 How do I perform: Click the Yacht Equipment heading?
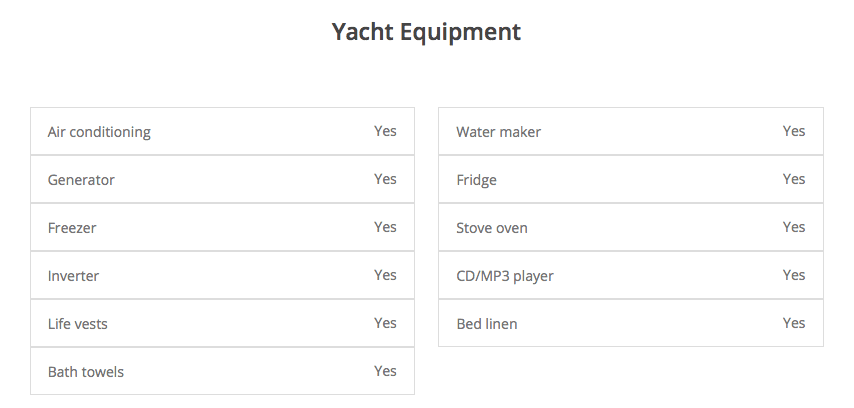426,32
